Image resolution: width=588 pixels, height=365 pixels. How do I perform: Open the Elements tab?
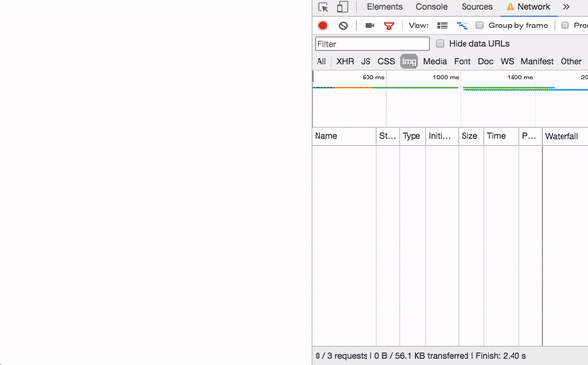(x=385, y=7)
